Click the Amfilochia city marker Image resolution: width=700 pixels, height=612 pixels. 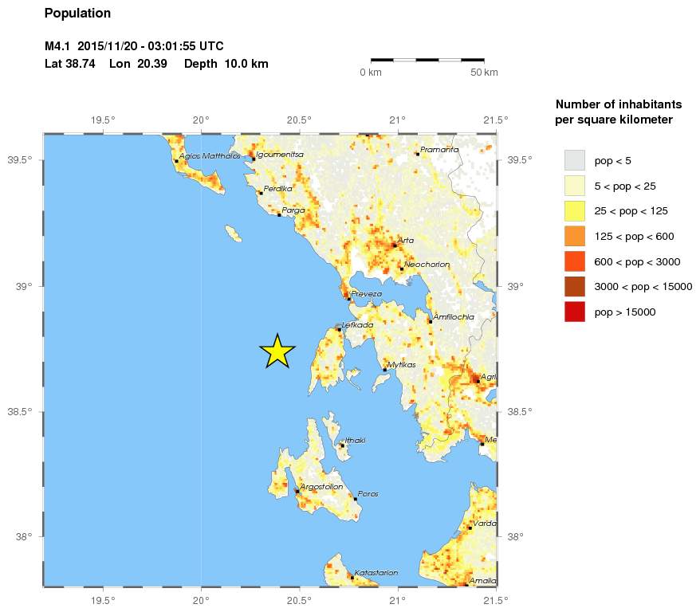(430, 321)
